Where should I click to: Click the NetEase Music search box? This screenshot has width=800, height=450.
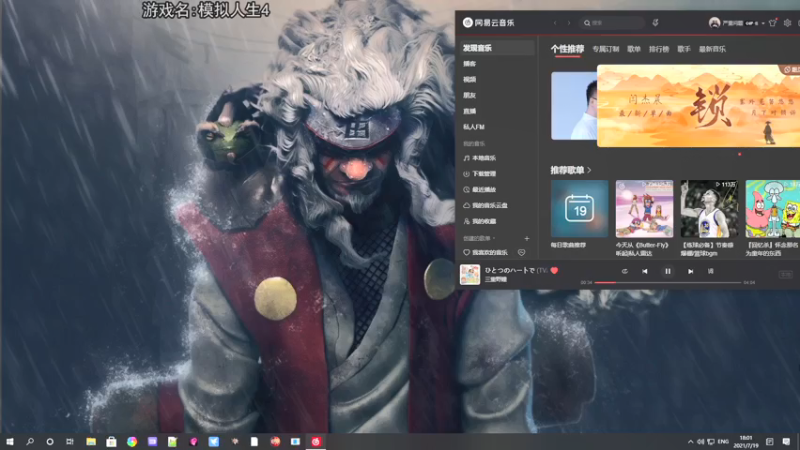612,23
